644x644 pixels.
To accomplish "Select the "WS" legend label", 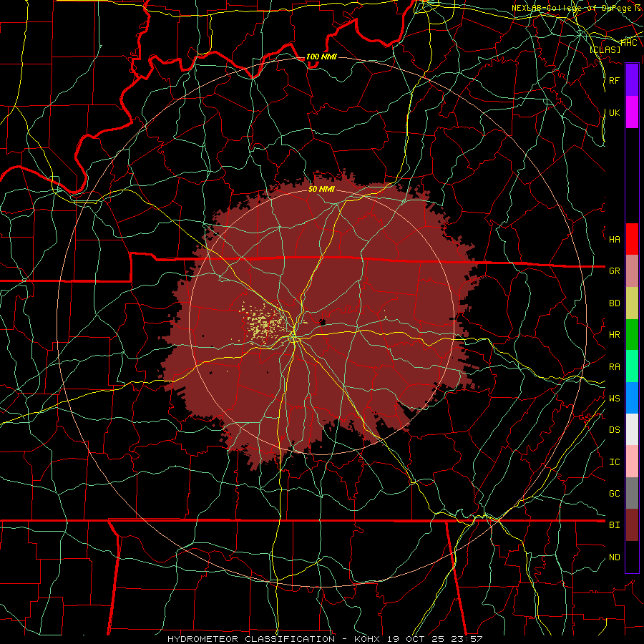I will [614, 399].
